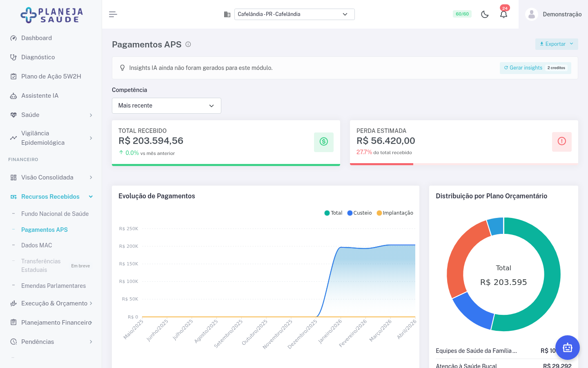
Task: Open Plano de Ação 5W2H
Action: 51,76
